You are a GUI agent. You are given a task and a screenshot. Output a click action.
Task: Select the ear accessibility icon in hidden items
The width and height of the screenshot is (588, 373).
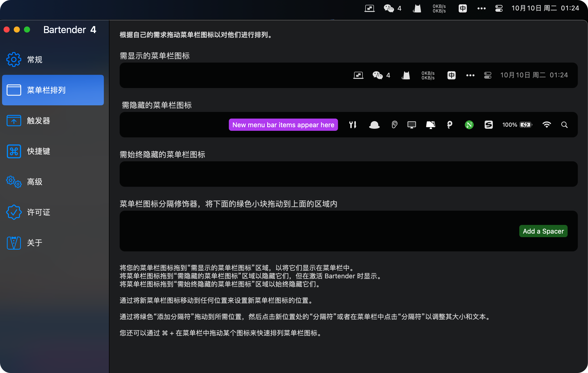pyautogui.click(x=394, y=125)
